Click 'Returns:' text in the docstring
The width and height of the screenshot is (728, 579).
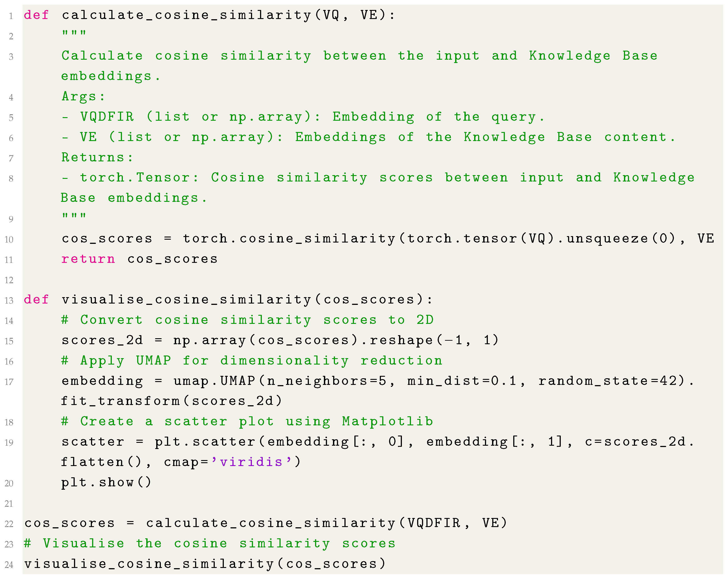97,157
